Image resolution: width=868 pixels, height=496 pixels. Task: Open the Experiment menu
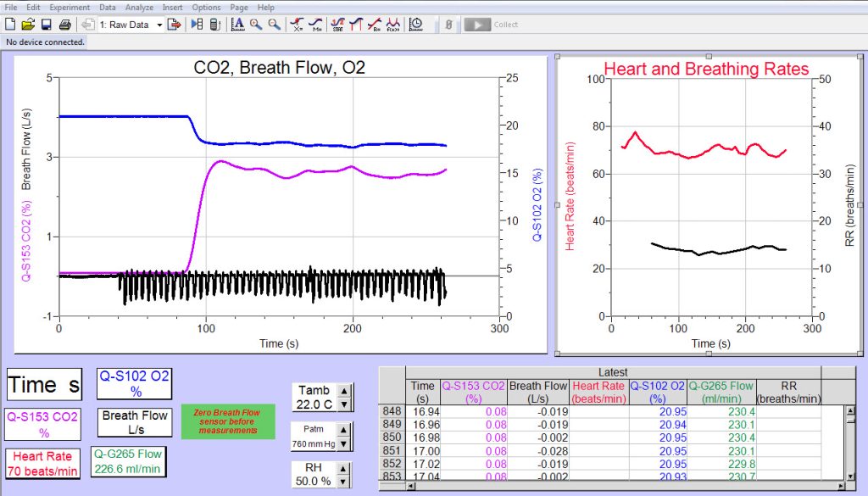click(x=69, y=7)
